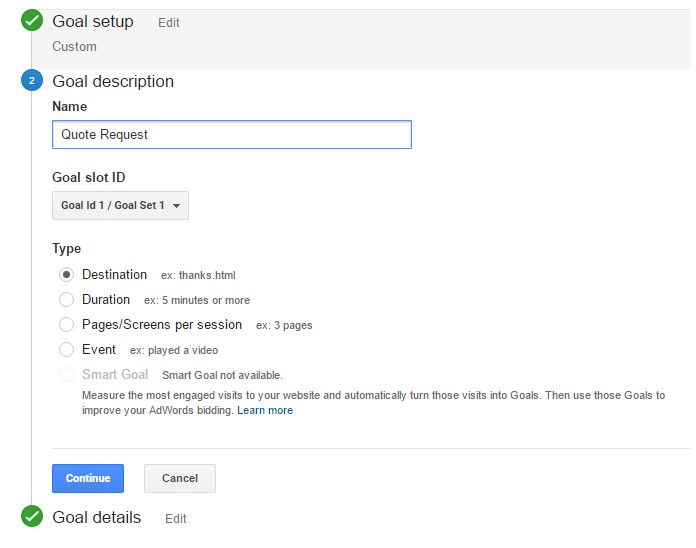Select the Event goal type
The width and height of the screenshot is (696, 548).
[x=67, y=350]
